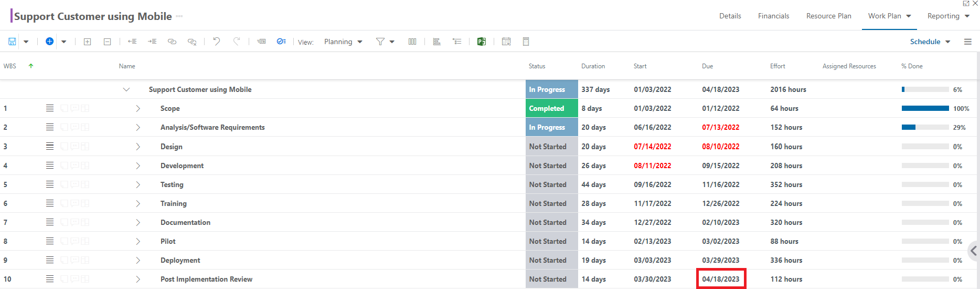The width and height of the screenshot is (980, 289).
Task: Click the % Done column header
Action: 912,66
